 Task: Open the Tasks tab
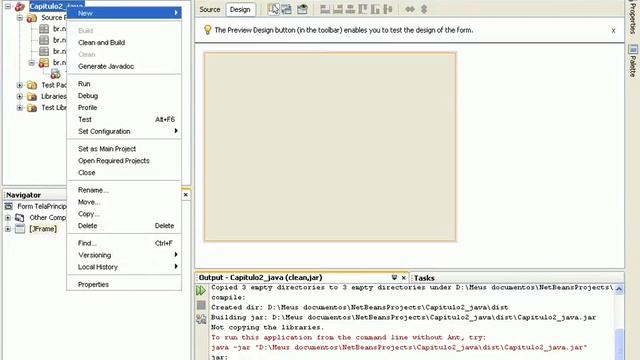coord(424,278)
